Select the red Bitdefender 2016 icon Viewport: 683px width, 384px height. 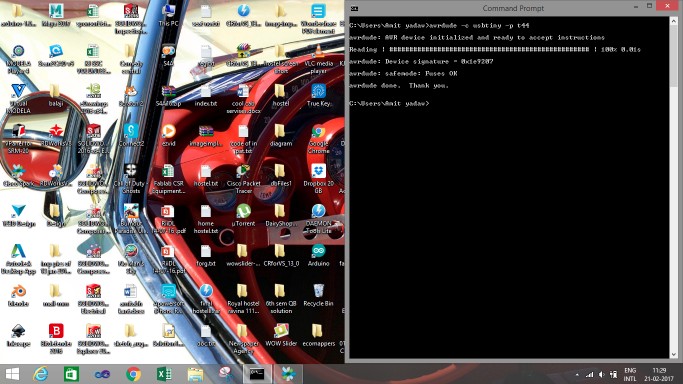[56, 339]
